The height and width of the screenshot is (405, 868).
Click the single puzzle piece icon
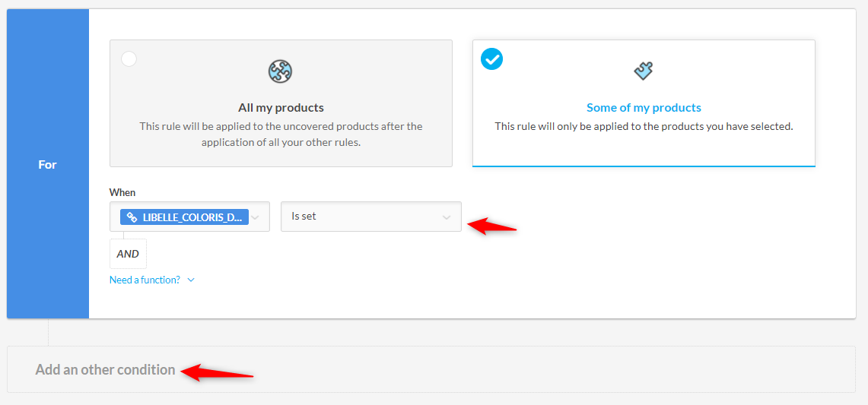[644, 71]
